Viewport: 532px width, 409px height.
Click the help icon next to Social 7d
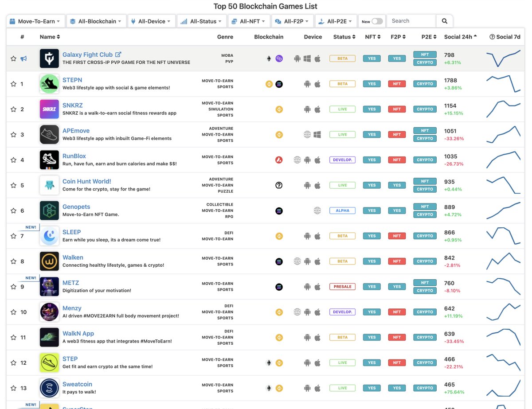(x=491, y=37)
